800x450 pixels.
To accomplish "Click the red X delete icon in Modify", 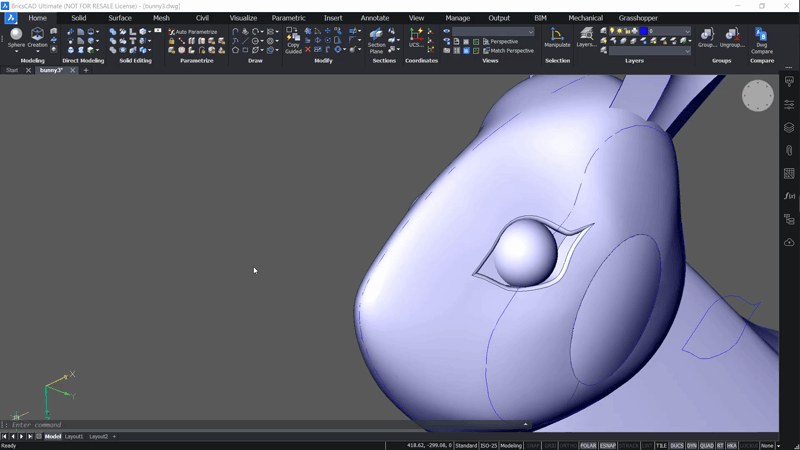I will [308, 50].
